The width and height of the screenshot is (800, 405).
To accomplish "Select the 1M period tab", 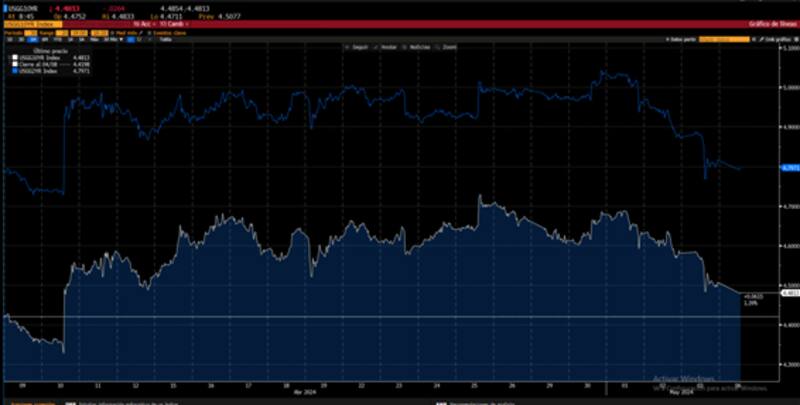I will [x=31, y=39].
